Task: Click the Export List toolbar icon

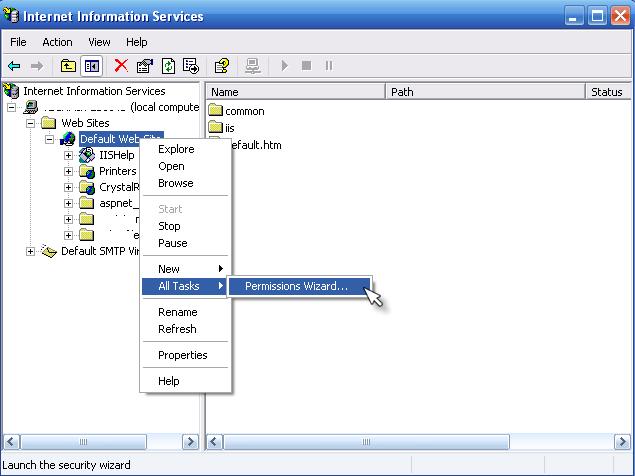Action: click(191, 66)
